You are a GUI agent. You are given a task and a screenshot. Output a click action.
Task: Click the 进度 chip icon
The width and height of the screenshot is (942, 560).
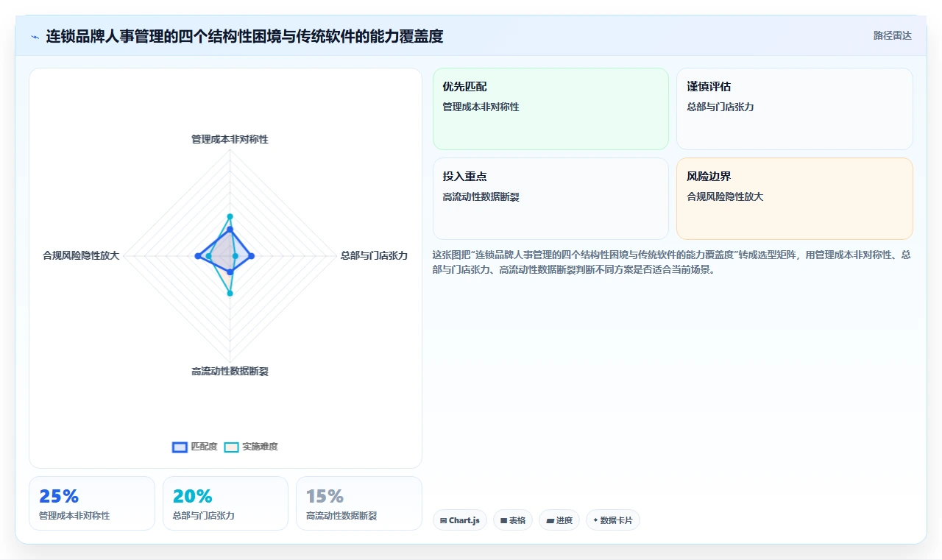(550, 520)
